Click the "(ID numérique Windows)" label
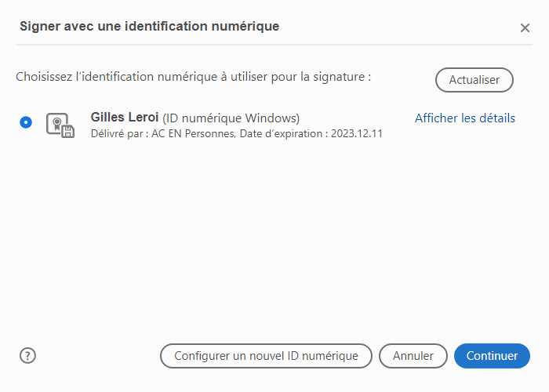The width and height of the screenshot is (549, 392). coord(231,119)
